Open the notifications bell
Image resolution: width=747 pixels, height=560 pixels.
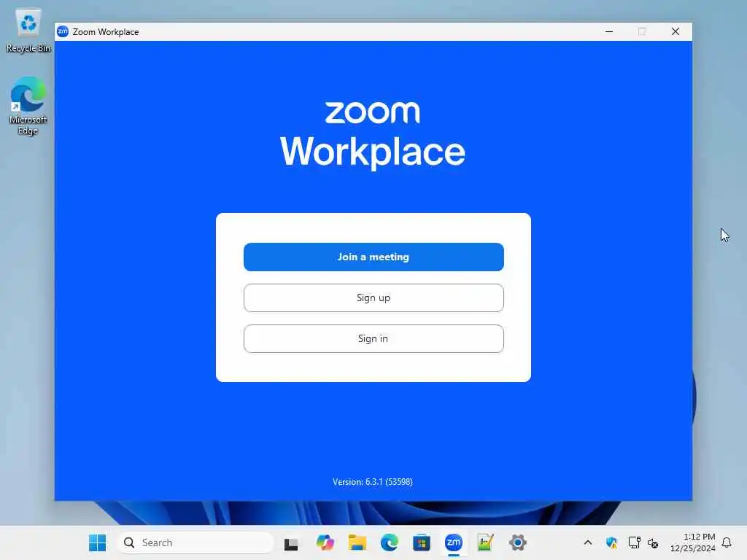(x=727, y=542)
